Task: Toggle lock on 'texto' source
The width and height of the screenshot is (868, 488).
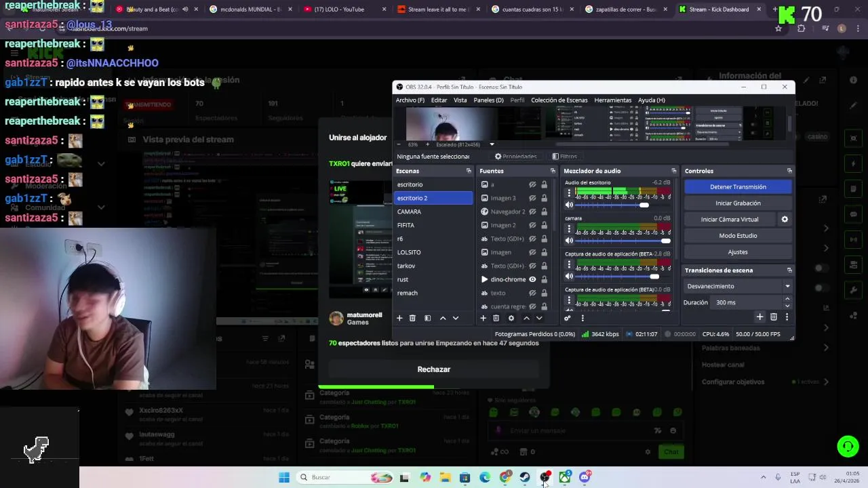Action: point(544,293)
